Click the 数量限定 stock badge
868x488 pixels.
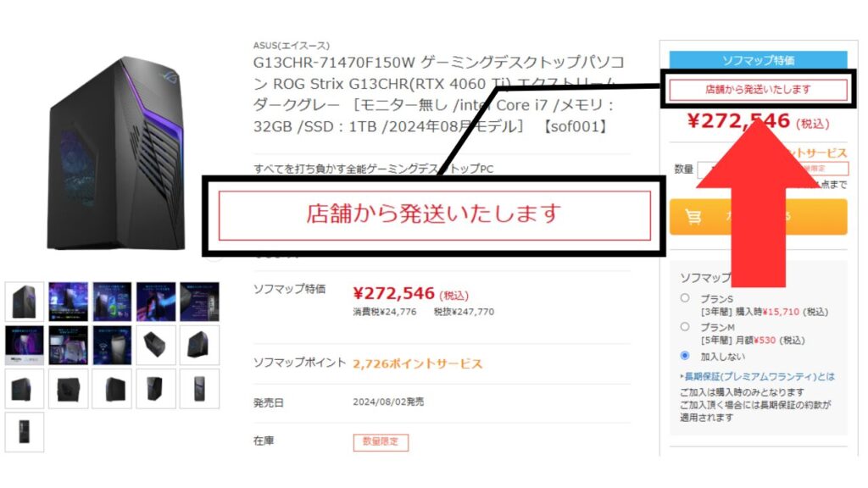coord(381,441)
